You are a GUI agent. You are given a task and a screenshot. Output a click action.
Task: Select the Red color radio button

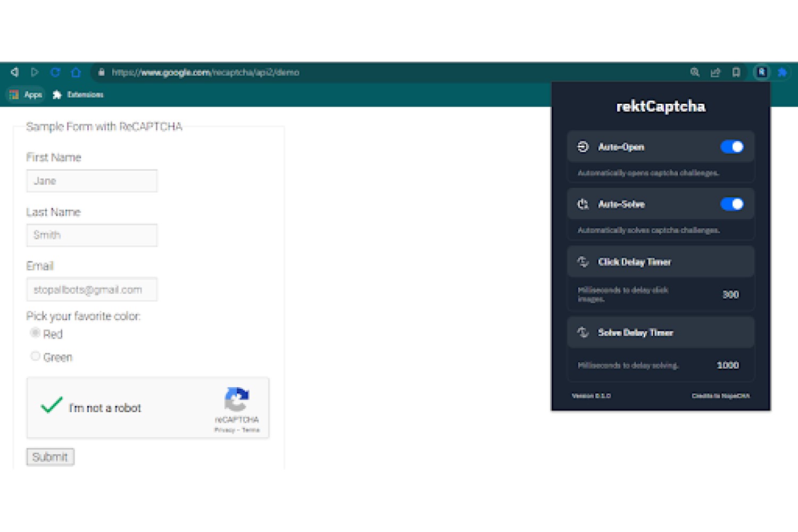tap(35, 333)
